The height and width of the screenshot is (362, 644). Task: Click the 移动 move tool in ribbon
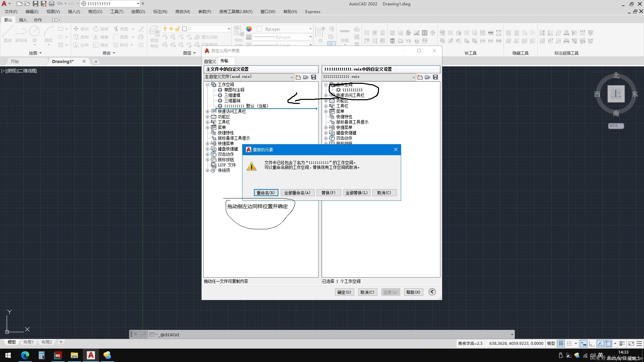point(81,29)
